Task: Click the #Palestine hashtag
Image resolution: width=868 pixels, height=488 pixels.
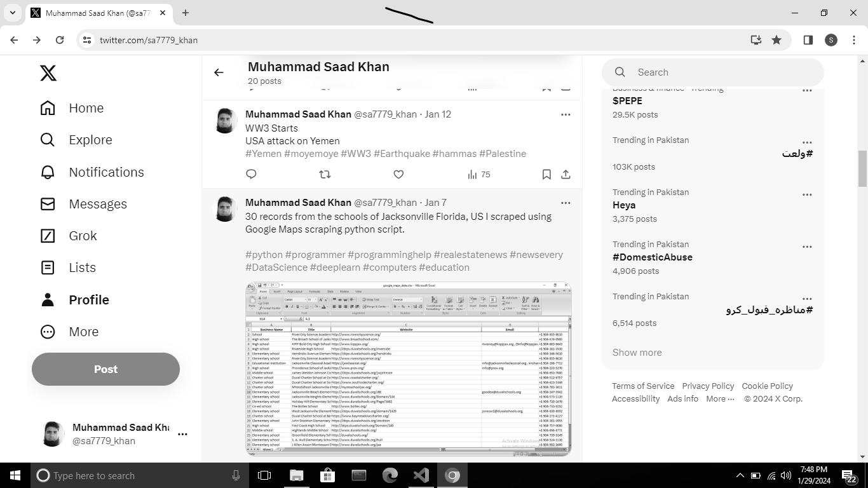Action: click(503, 154)
